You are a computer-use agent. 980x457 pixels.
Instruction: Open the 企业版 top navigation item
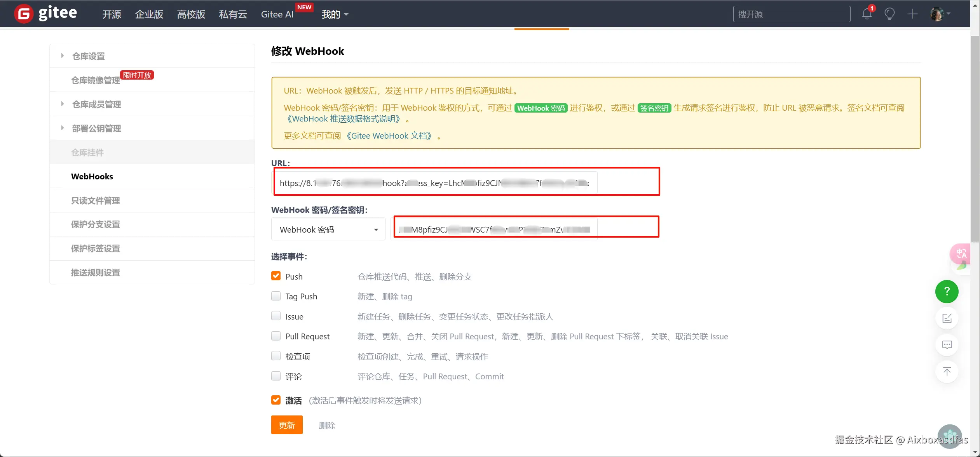149,14
